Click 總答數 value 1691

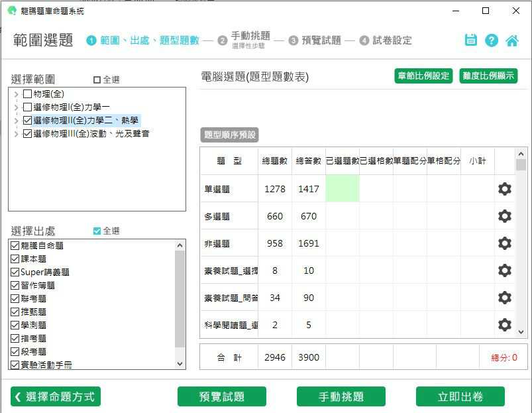309,243
